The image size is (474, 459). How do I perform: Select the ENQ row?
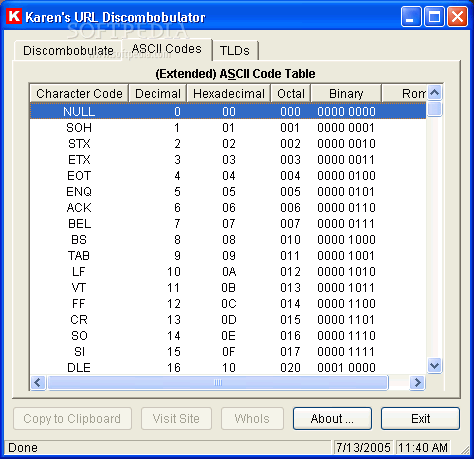228,191
